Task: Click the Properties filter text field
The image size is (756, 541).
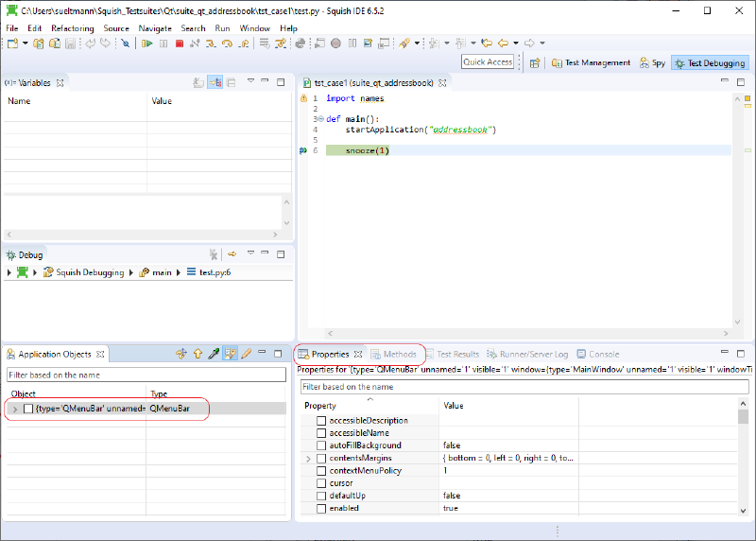Action: 522,387
